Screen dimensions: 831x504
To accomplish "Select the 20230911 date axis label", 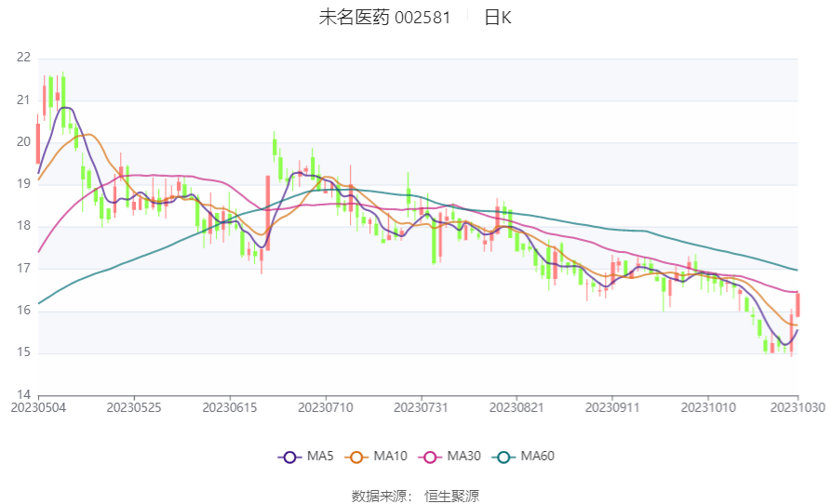I will (612, 408).
